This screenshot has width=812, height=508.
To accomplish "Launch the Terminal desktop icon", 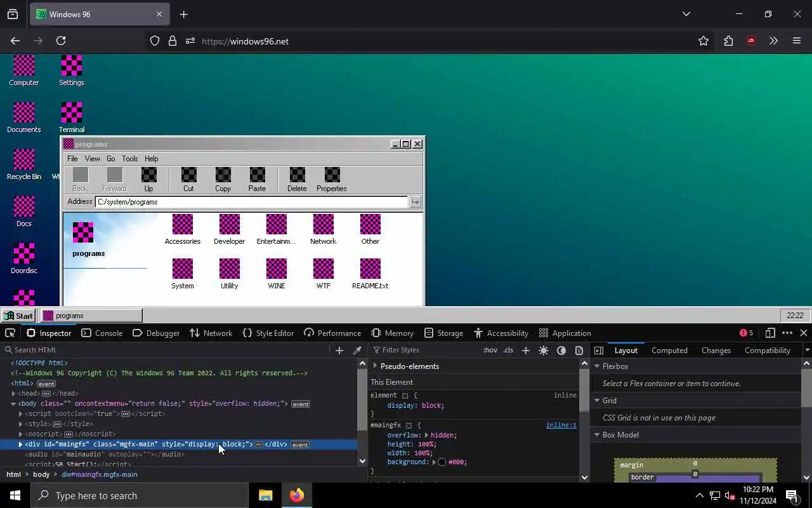I will coord(71,117).
